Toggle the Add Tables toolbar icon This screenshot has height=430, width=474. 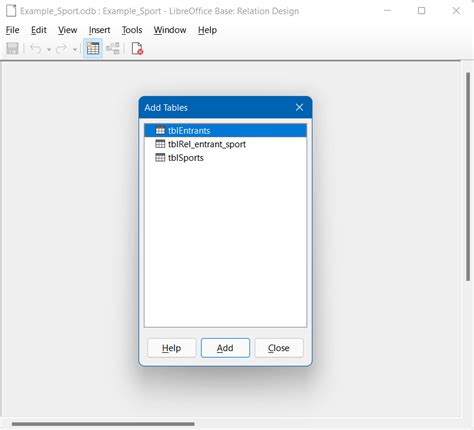(93, 49)
